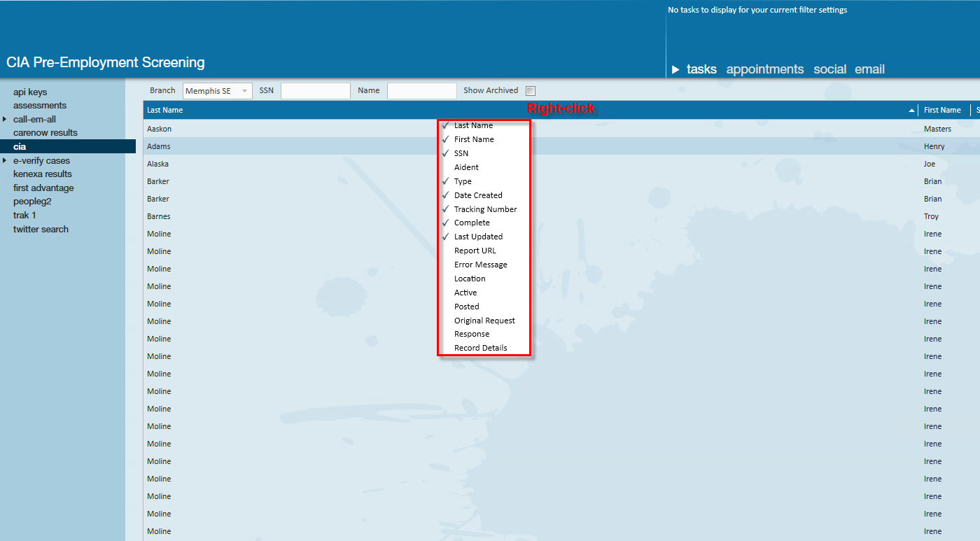Open peopleg2 in sidebar
Screen dimensions: 980x541
click(x=32, y=201)
